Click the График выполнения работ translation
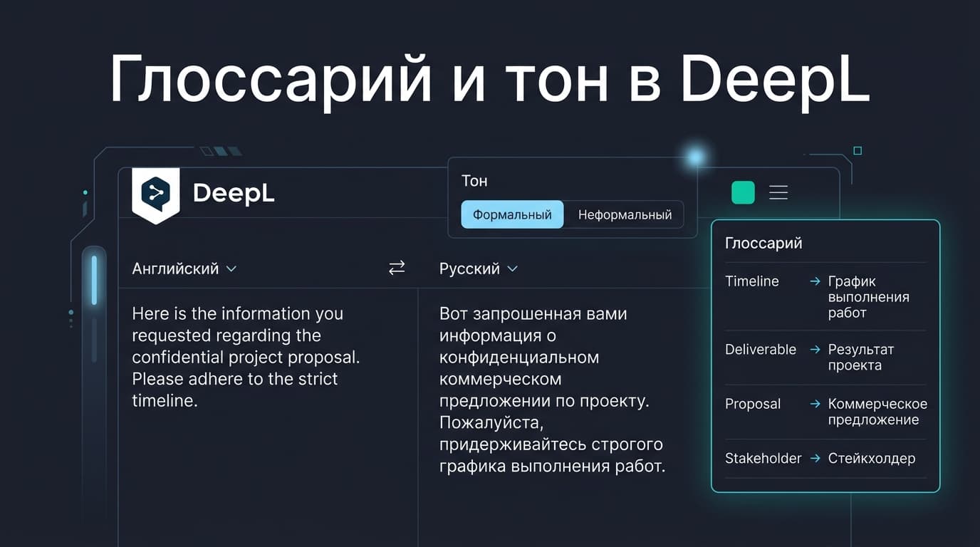The height and width of the screenshot is (547, 980). tap(868, 297)
